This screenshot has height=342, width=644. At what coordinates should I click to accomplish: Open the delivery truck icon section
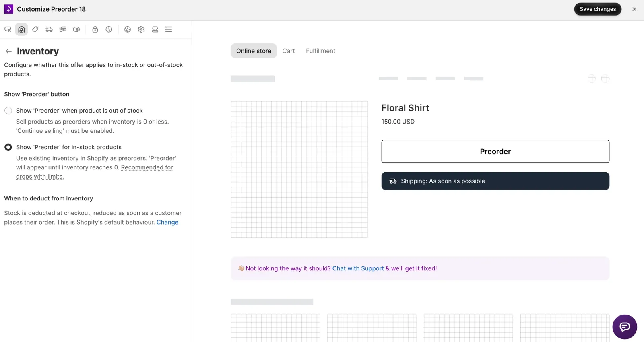coord(49,29)
